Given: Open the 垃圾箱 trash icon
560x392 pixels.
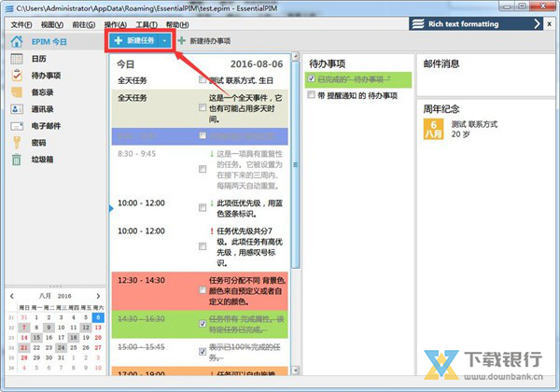Looking at the screenshot, I should [x=17, y=160].
